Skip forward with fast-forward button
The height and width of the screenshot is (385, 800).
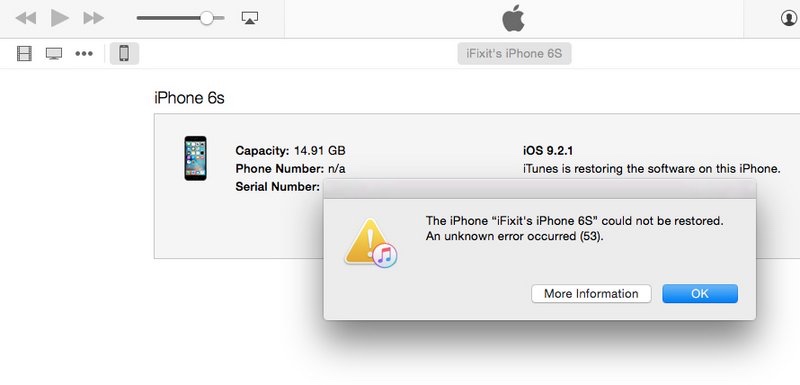point(94,18)
